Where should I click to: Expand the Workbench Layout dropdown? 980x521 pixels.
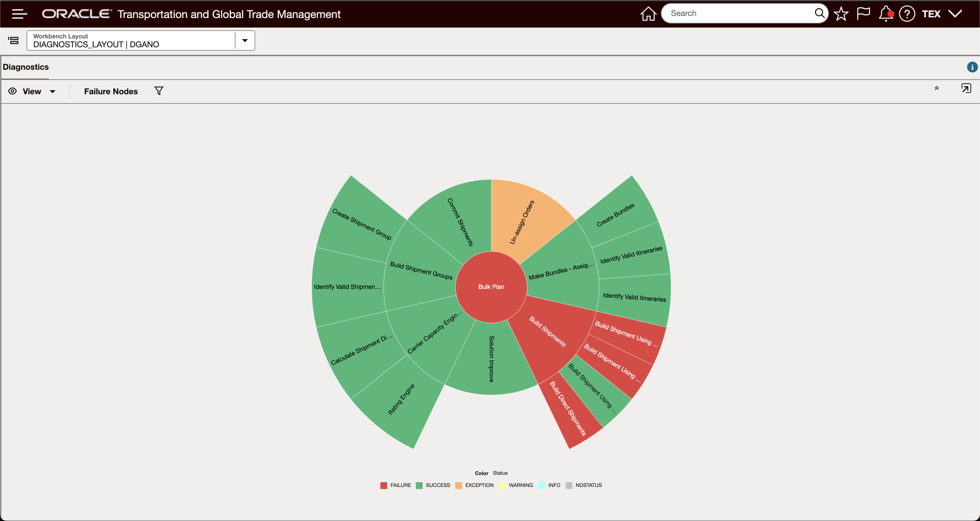point(245,40)
